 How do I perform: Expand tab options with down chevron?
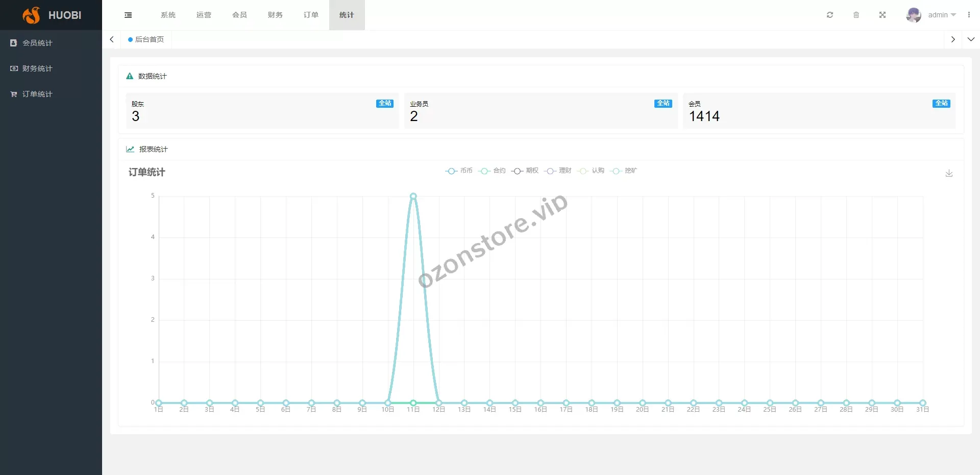click(971, 39)
